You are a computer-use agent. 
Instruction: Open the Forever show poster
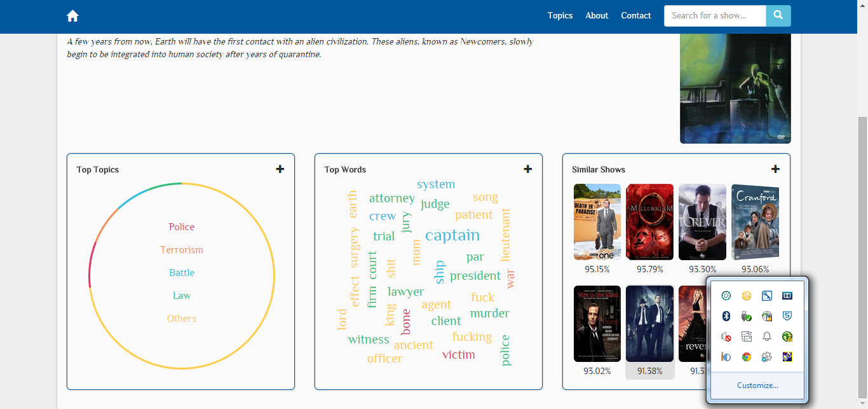tap(702, 222)
